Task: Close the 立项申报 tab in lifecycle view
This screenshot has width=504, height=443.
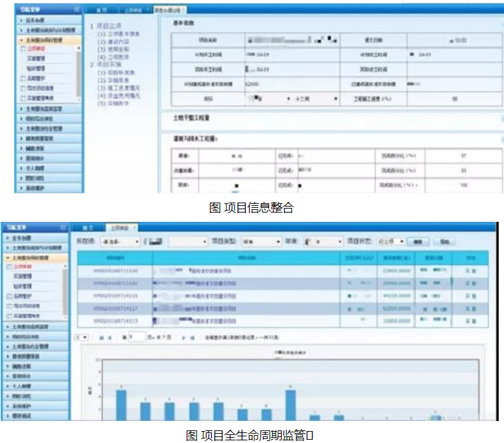Action: 134,227
